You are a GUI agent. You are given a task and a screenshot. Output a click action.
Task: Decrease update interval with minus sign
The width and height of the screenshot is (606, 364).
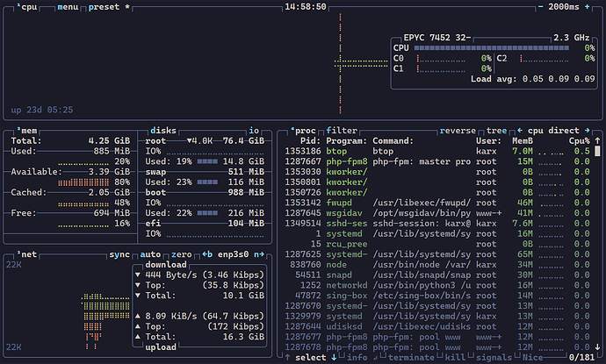click(540, 7)
